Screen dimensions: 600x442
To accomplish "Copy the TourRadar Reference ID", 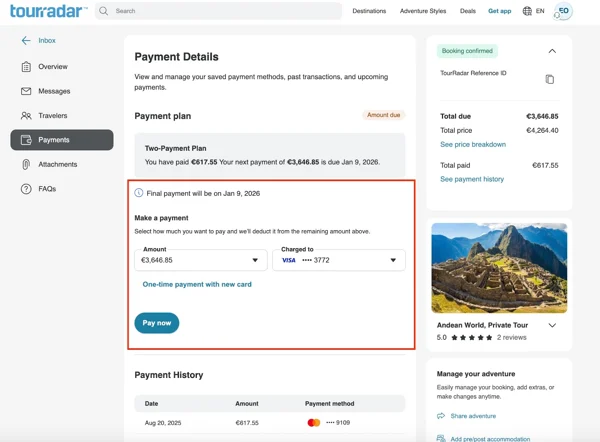I will point(549,79).
